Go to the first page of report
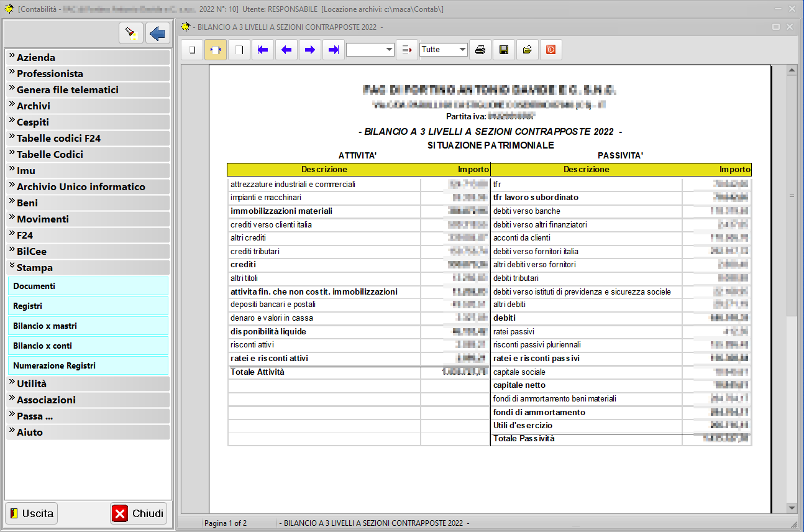Screen dimensions: 804x532 click(x=263, y=50)
